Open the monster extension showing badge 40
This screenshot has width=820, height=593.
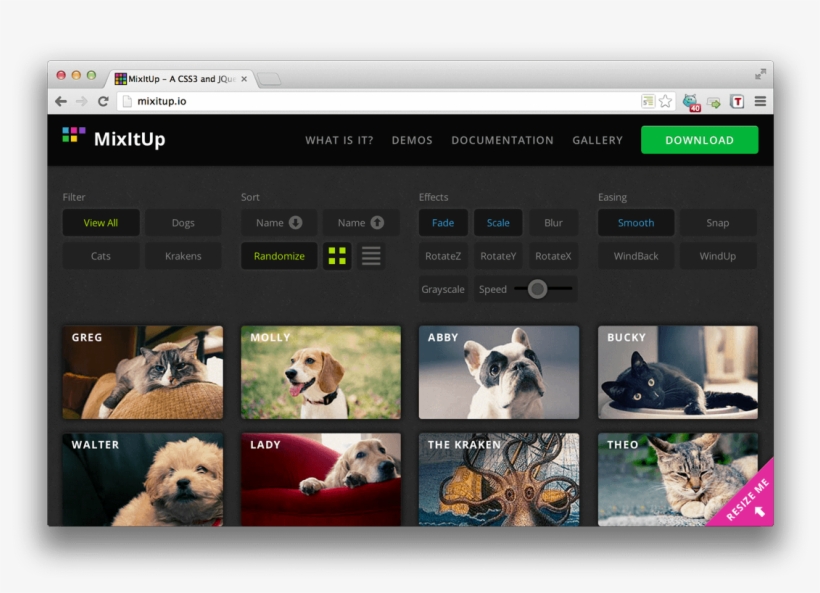pyautogui.click(x=691, y=101)
